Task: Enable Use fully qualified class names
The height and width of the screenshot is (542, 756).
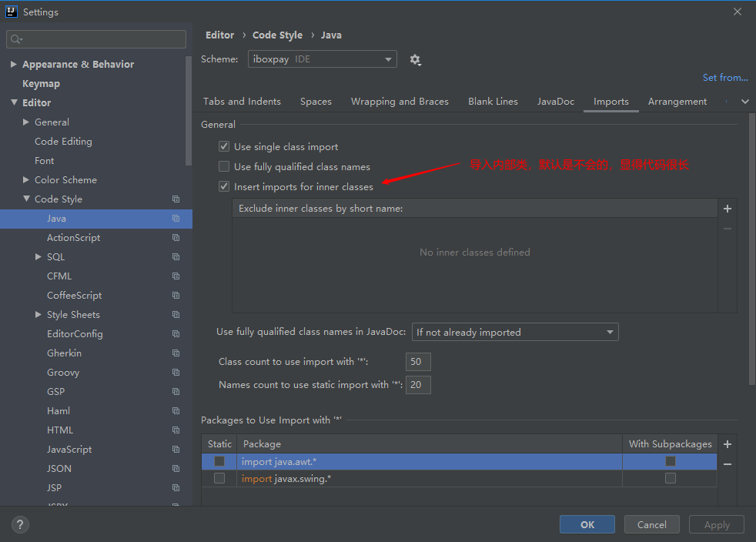Action: coord(223,166)
